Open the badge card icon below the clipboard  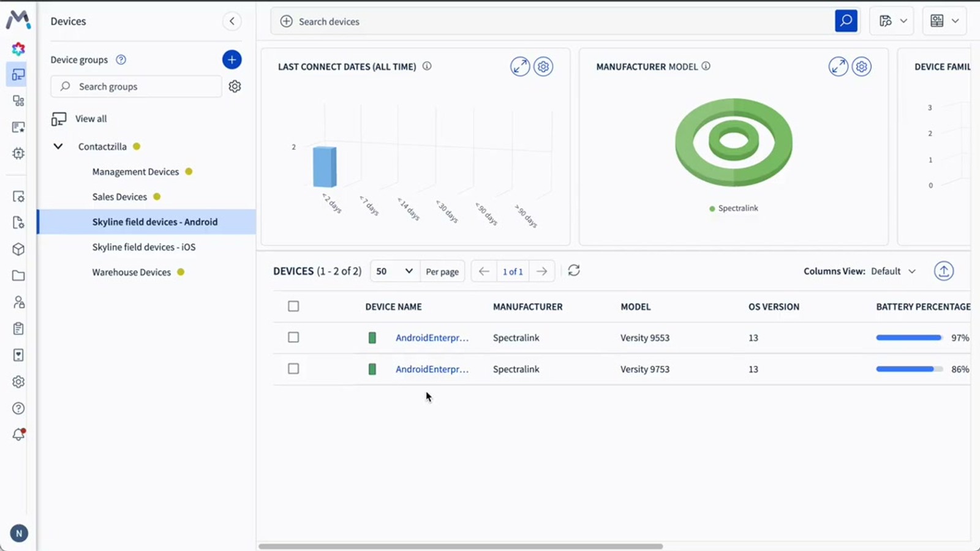(18, 355)
